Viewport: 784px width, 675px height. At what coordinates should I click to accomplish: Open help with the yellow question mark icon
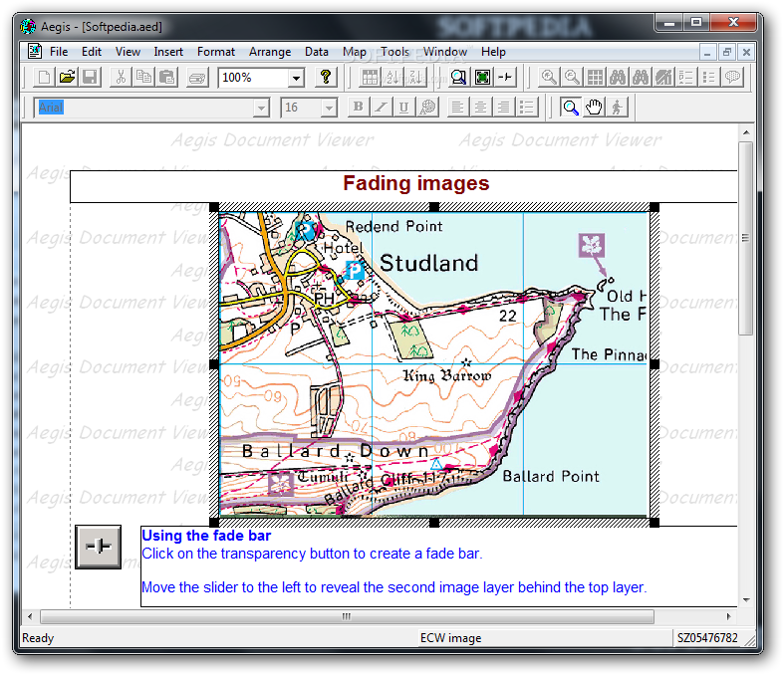[326, 78]
